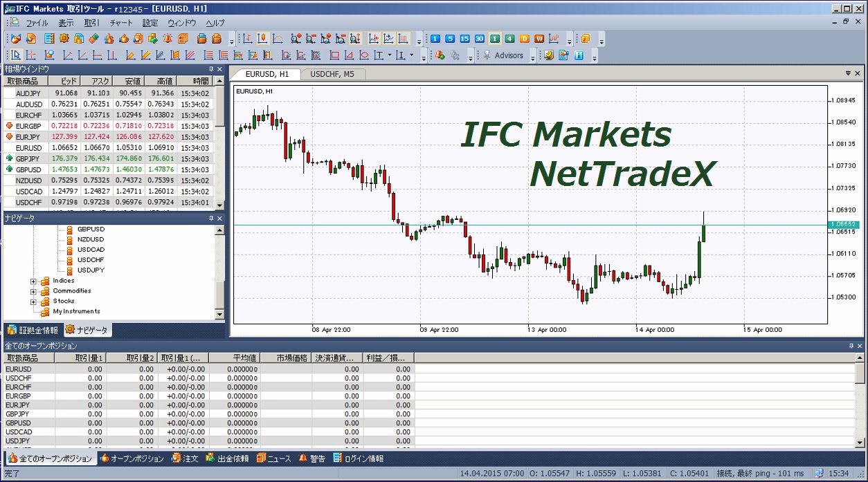Viewport: 868px width, 482px height.
Task: Open the チャート menu
Action: coord(120,23)
